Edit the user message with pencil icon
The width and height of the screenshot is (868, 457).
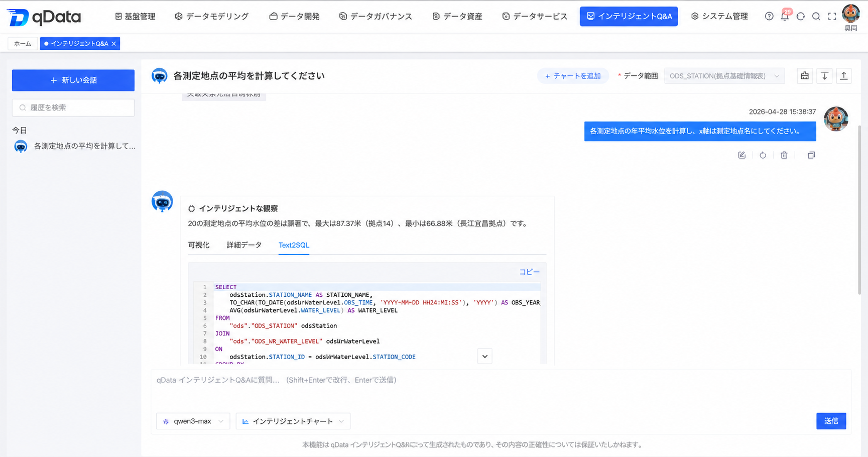741,155
